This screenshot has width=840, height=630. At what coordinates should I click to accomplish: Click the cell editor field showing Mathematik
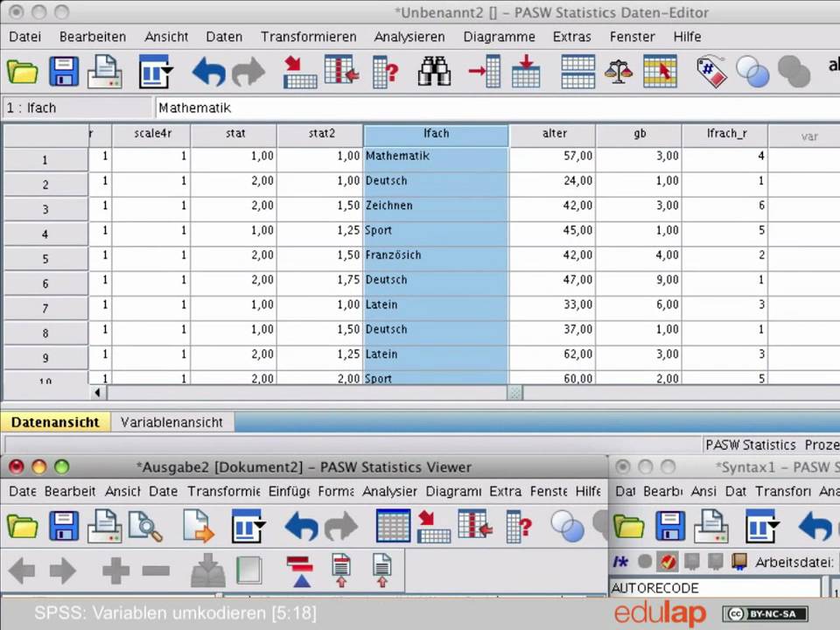click(x=498, y=108)
